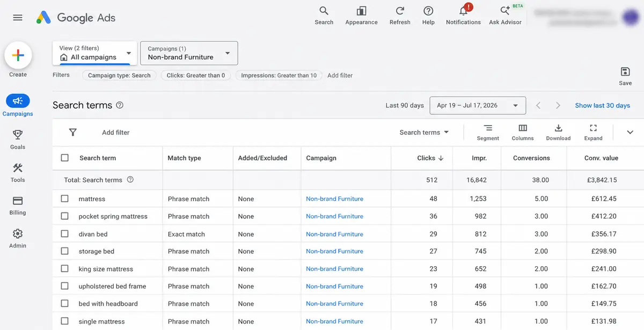
Task: Open Goals in sidebar
Action: tap(18, 139)
